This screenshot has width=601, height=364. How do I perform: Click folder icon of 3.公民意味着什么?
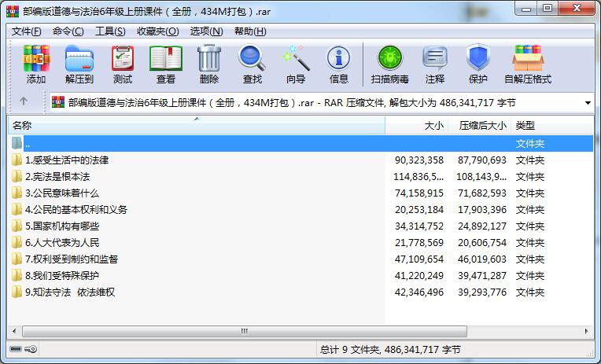pos(17,193)
